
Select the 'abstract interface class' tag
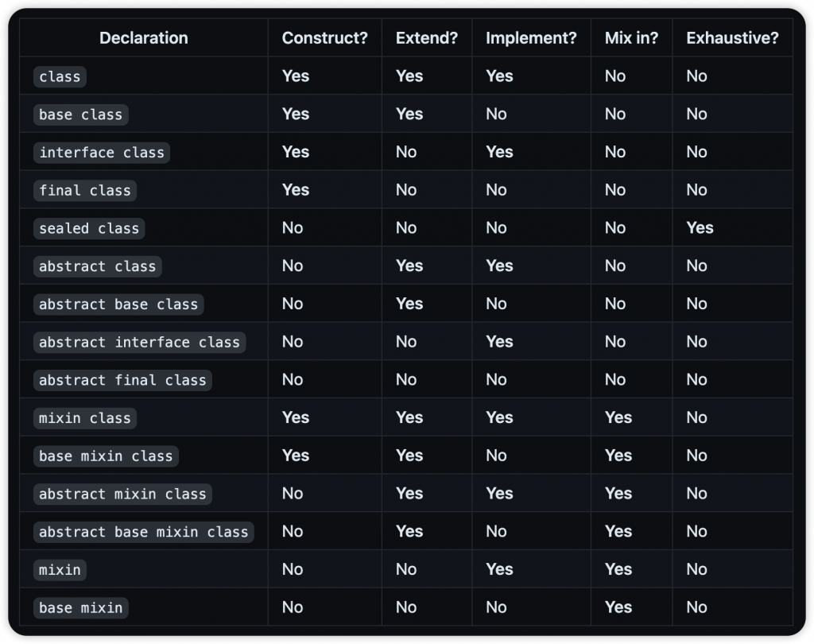(140, 343)
